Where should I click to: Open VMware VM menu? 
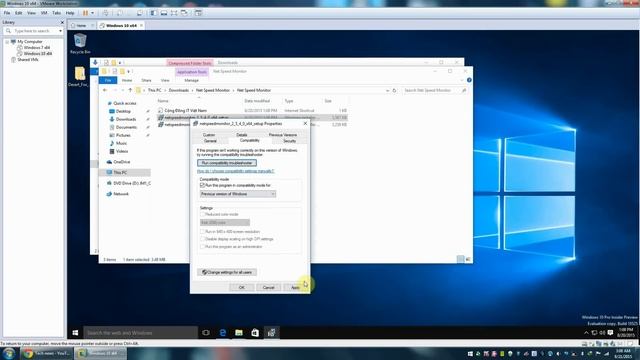44,13
